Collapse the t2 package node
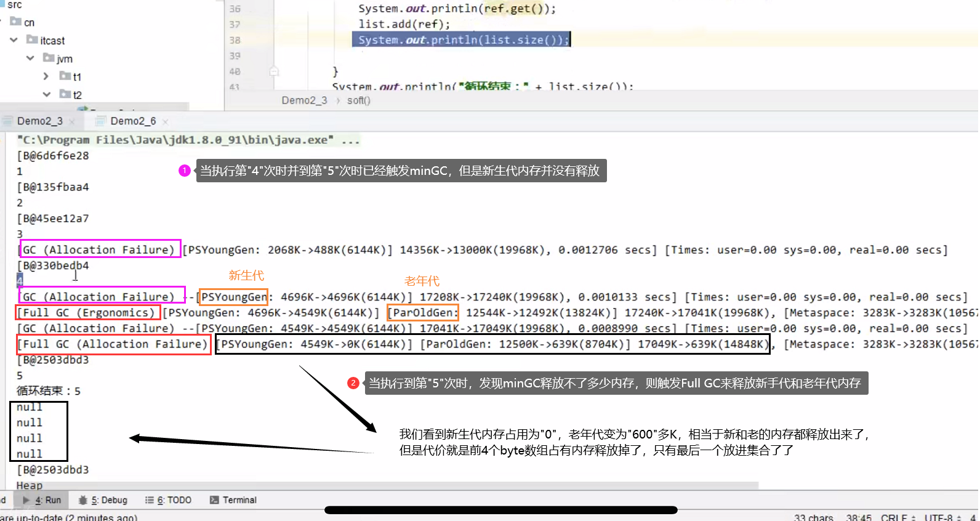Screen dimensions: 980x521 click(46, 94)
